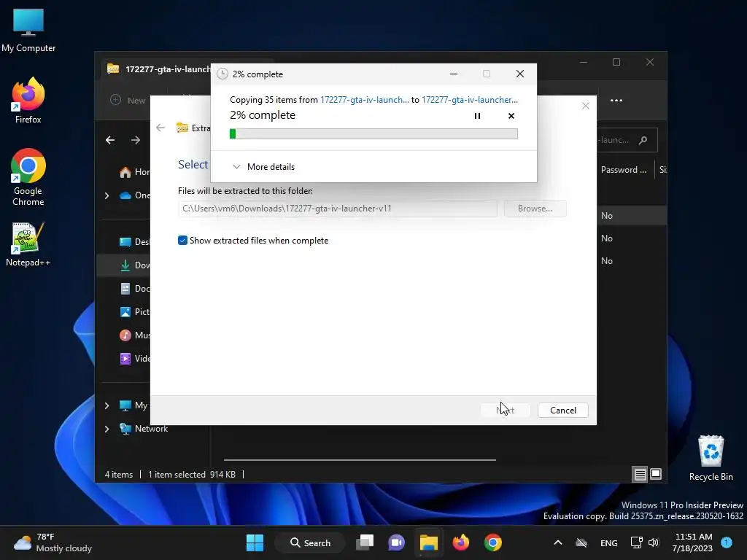Launch Chrome from the taskbar
The image size is (747, 560).
coord(493,542)
